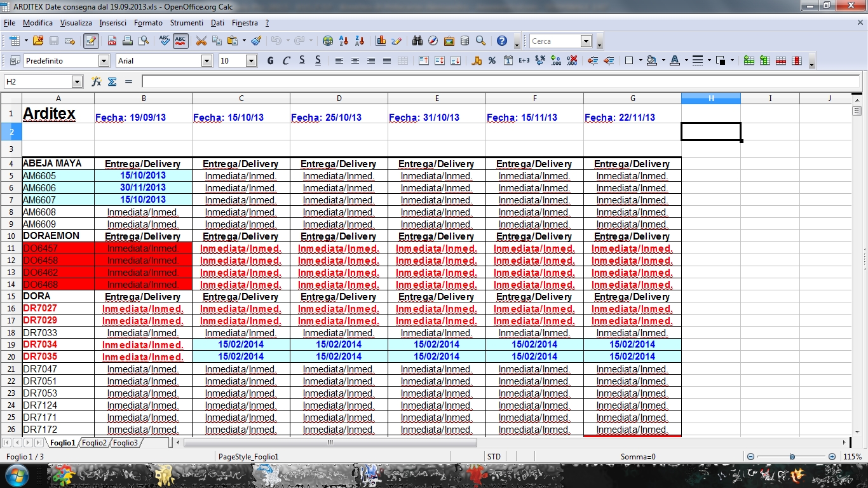Open the font size dropdown
868x488 pixels.
pos(251,61)
